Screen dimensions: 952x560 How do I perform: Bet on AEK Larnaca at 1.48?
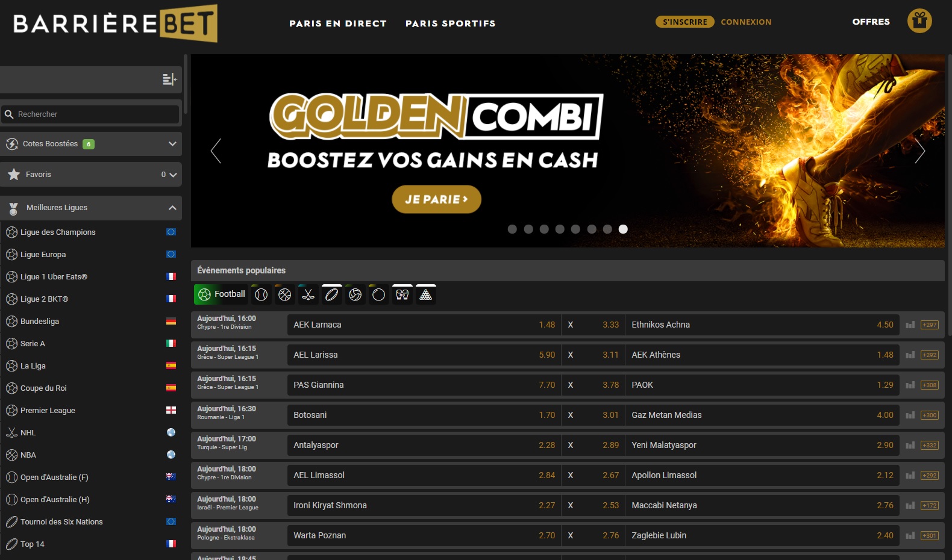424,325
